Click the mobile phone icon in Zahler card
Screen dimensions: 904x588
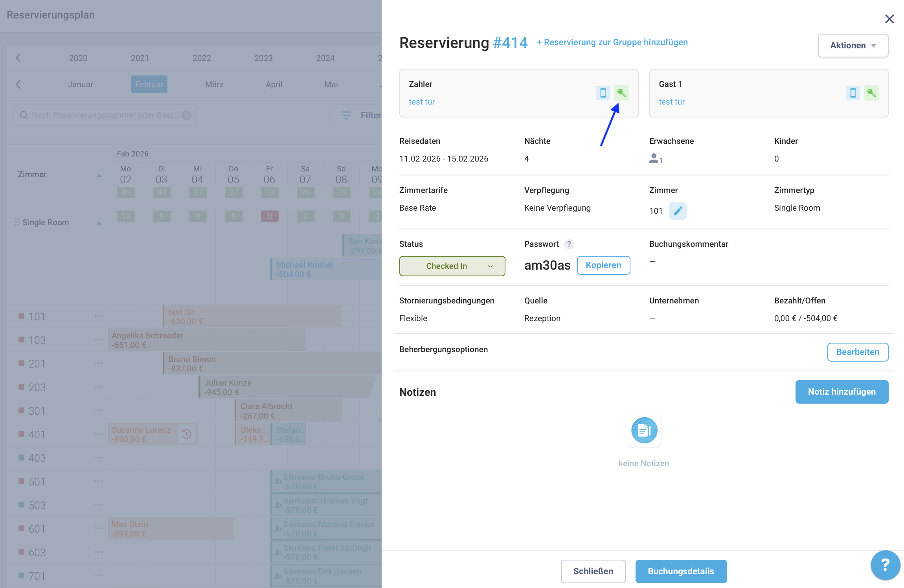[603, 93]
